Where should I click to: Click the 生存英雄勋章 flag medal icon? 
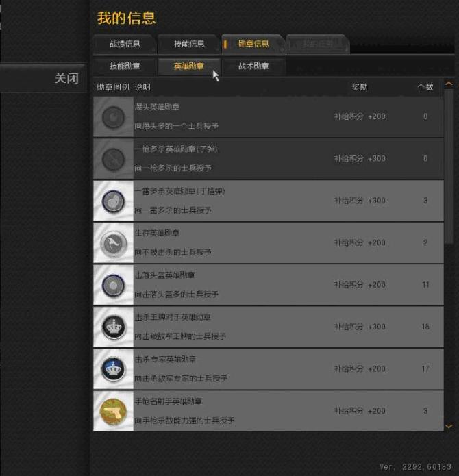click(113, 243)
